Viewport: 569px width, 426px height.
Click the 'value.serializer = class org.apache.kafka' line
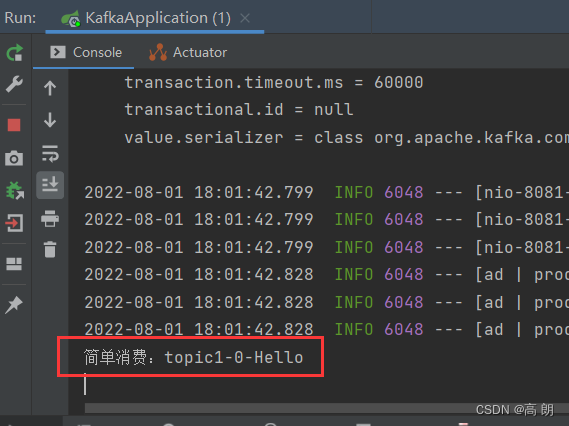click(x=347, y=138)
